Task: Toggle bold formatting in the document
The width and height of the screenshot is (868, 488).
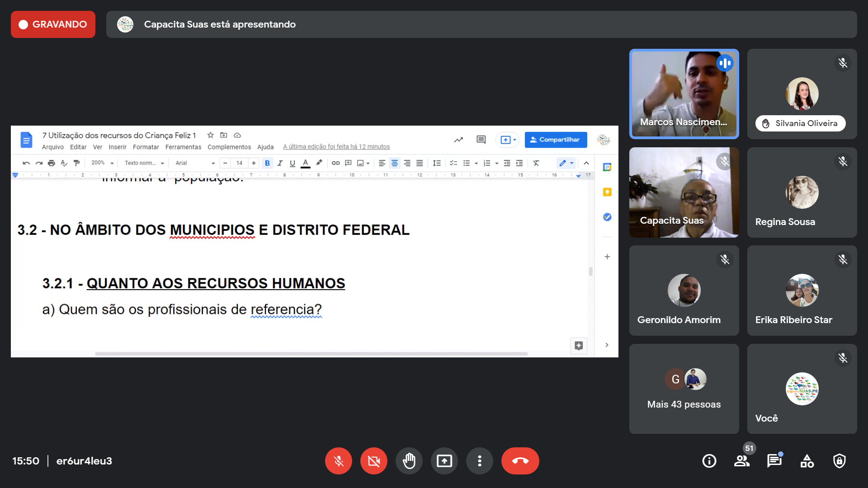Action: tap(267, 163)
